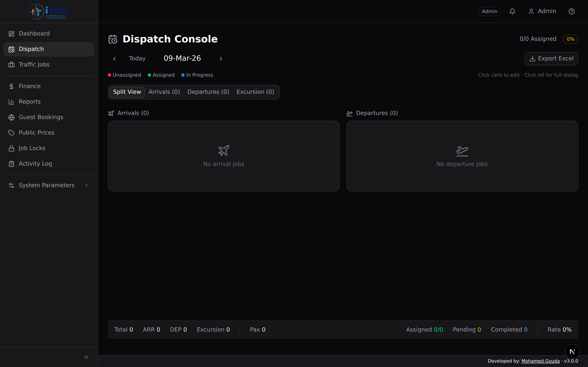Open the Dashboard from the sidebar
Viewport: 588px width, 367px height.
click(x=34, y=33)
